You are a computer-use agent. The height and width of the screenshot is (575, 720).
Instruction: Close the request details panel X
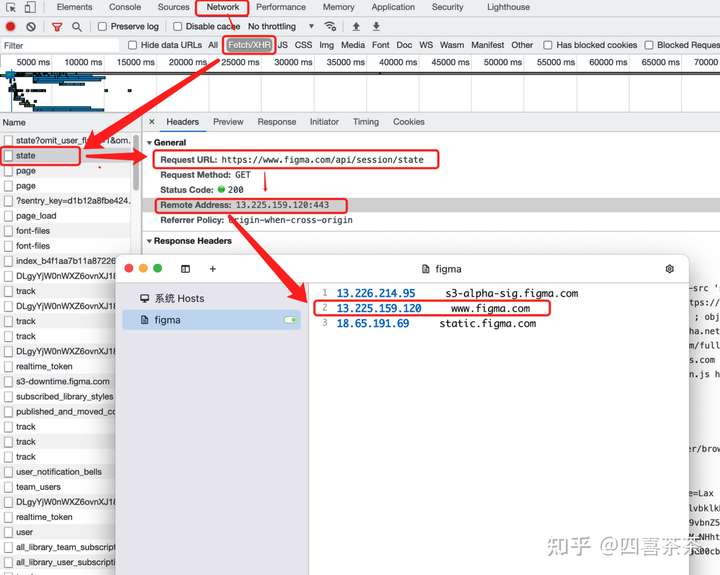pos(152,122)
